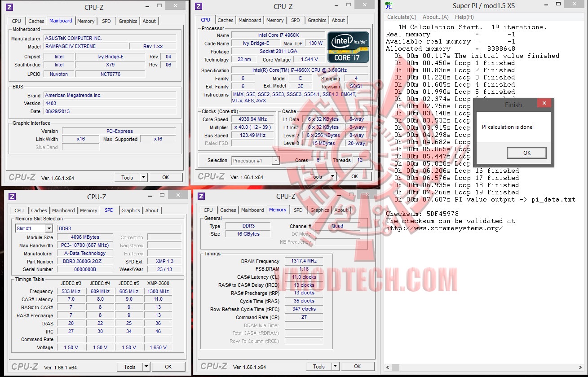Screen dimensions: 588x377
Task: Open the Memory tab in the SPD window
Action: pos(88,210)
